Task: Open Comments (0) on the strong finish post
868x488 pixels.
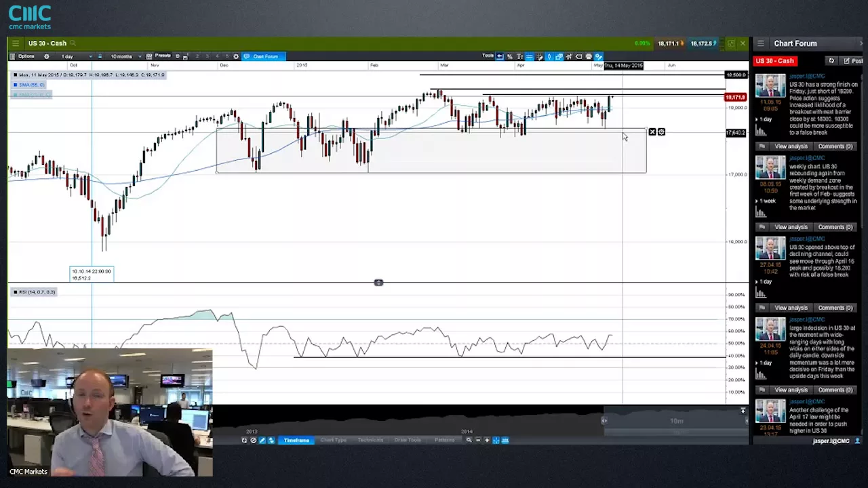Action: click(x=835, y=146)
